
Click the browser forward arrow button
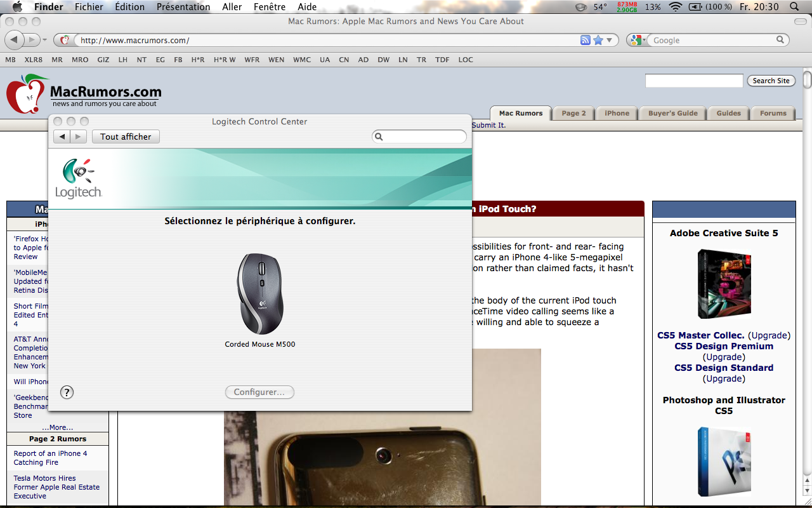pos(32,40)
